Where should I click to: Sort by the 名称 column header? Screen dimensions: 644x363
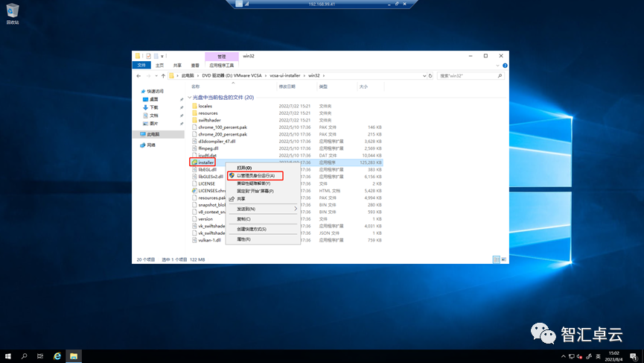click(x=196, y=86)
